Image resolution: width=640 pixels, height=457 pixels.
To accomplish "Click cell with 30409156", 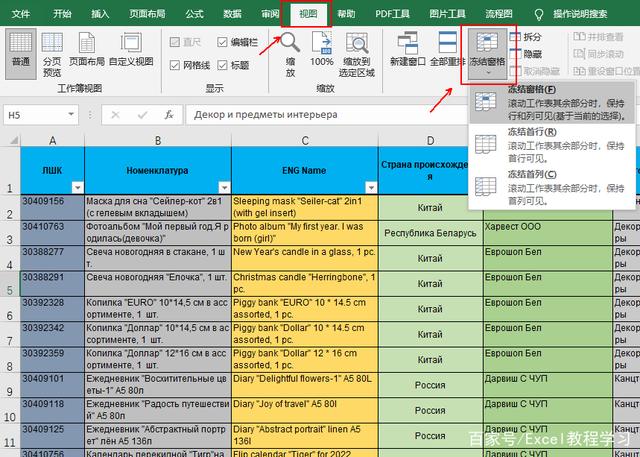I will pyautogui.click(x=53, y=207).
